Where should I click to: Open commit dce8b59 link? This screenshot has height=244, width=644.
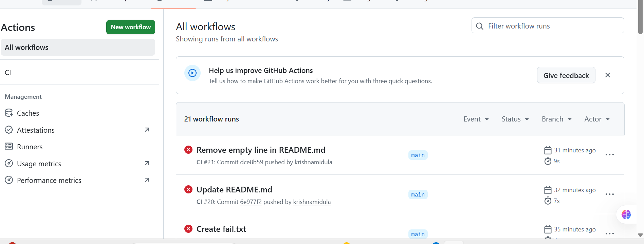252,162
